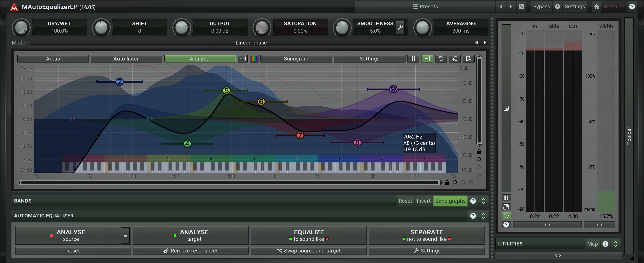Image resolution: width=644 pixels, height=263 pixels.
Task: Toggle the analyzer Fill option
Action: (243, 59)
